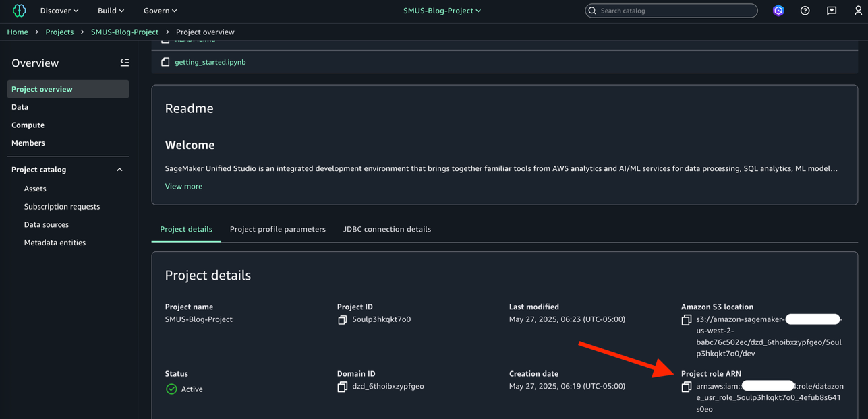Click the SageMaker Unified Studio logo icon
The height and width of the screenshot is (419, 868).
point(19,11)
